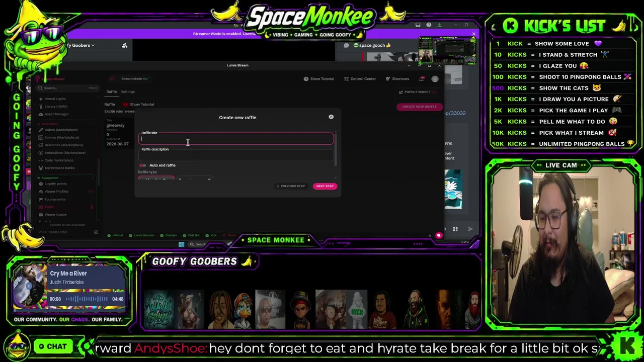Open the Windows Start button
Image resolution: width=644 pixels, height=362 pixels.
pos(181,244)
